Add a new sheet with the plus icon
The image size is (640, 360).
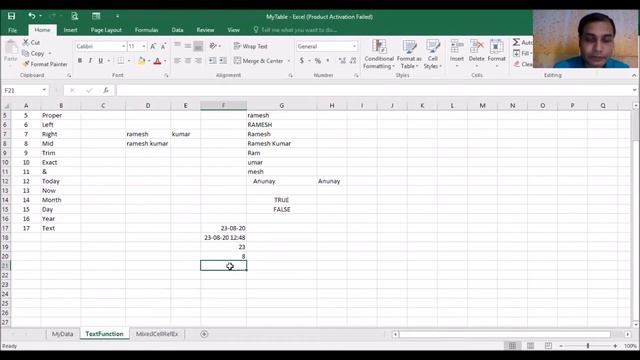(x=204, y=334)
